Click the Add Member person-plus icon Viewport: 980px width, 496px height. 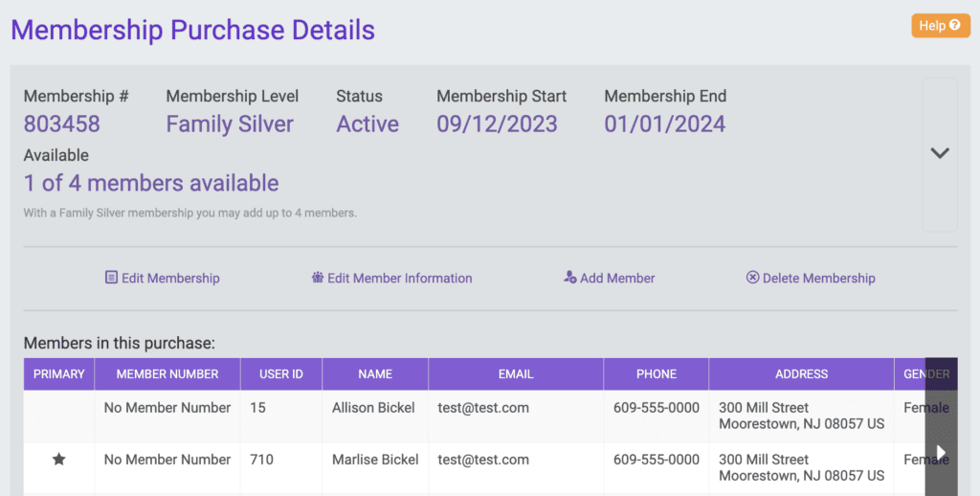click(570, 277)
